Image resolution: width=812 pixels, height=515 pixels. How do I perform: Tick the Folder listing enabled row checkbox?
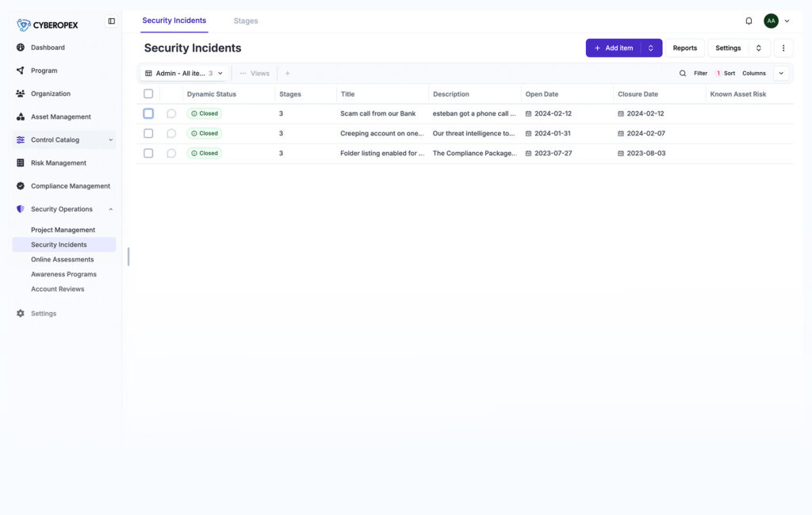[x=148, y=153]
